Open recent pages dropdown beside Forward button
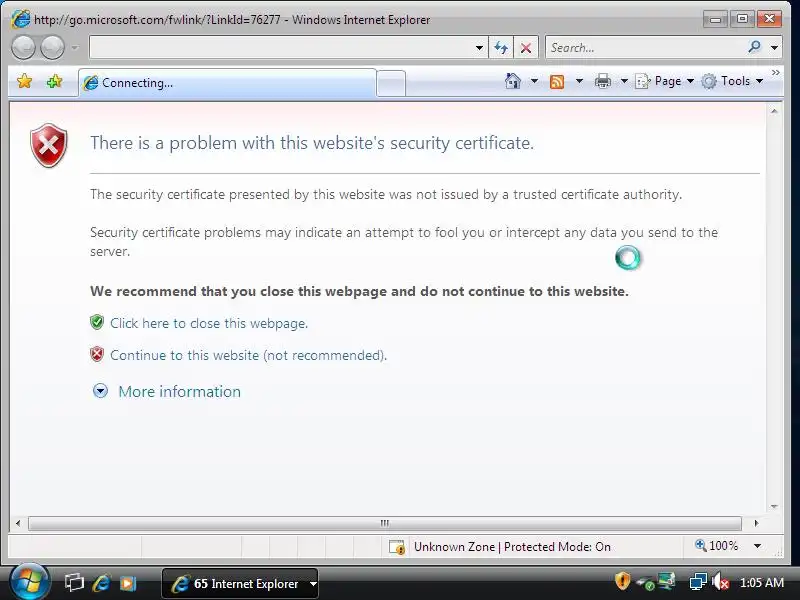Screen dimensions: 800x600 point(74,48)
